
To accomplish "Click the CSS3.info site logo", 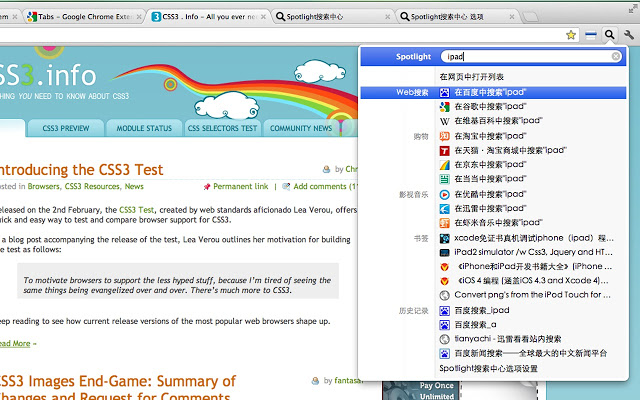I will pyautogui.click(x=48, y=76).
